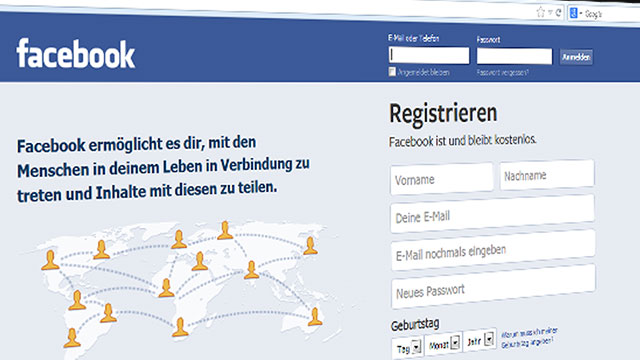Click the Australia person icon on map
This screenshot has height=360, width=640.
click(315, 317)
